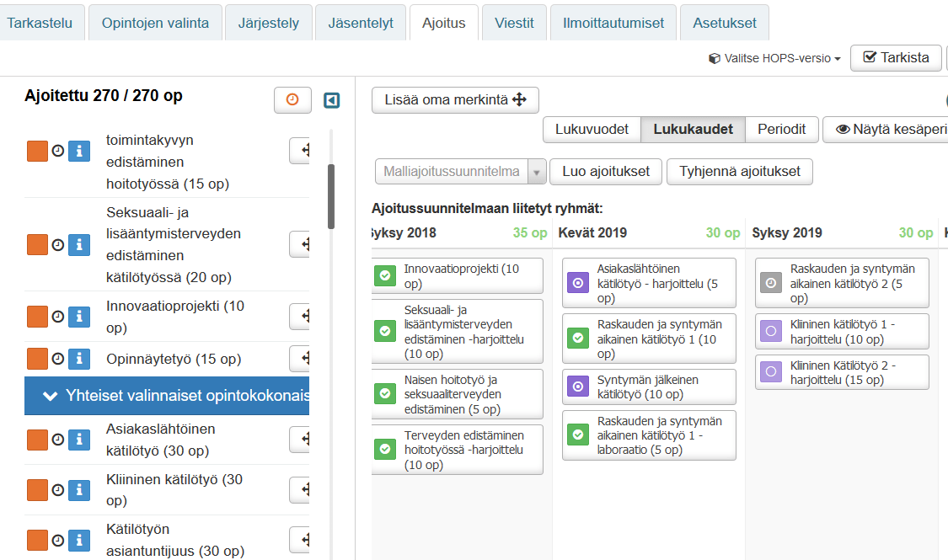This screenshot has width=948, height=560.
Task: Collapse the left panel with arrow icon
Action: [x=332, y=101]
